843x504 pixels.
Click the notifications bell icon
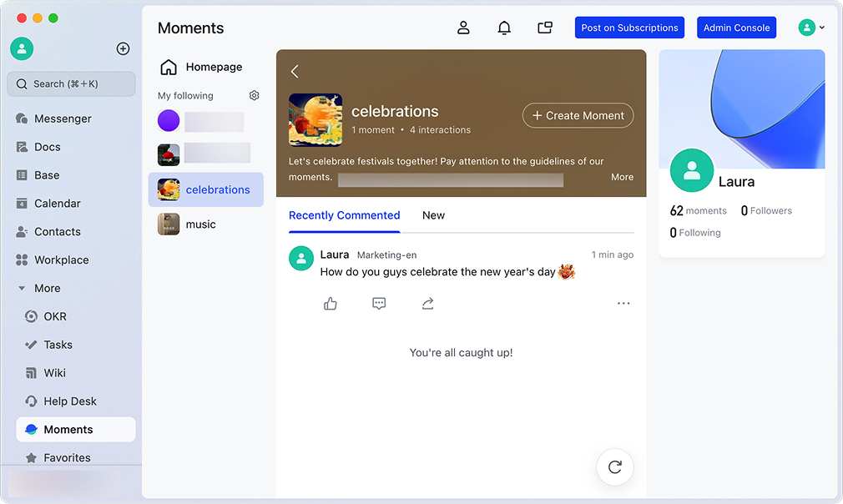(x=504, y=28)
